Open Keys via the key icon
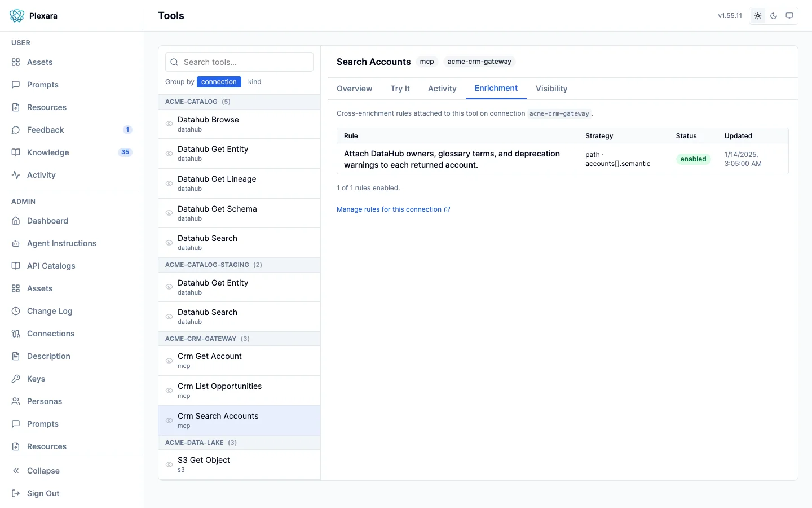 [x=16, y=379]
